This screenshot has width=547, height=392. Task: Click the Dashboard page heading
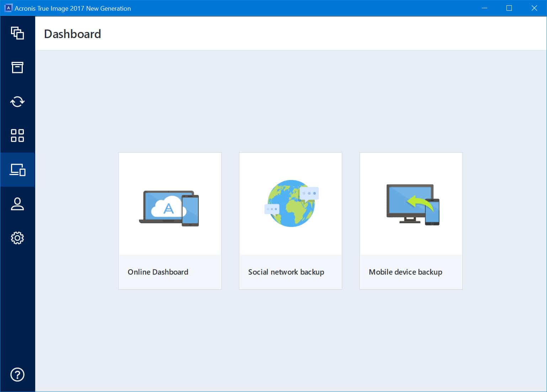[x=73, y=34]
